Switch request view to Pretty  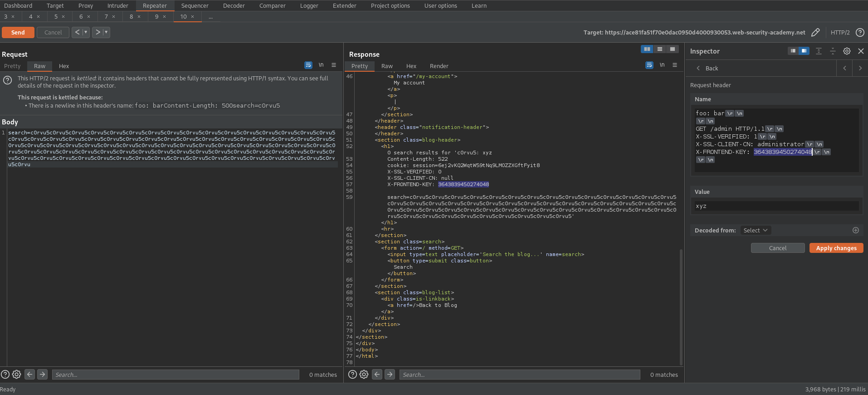click(x=12, y=66)
